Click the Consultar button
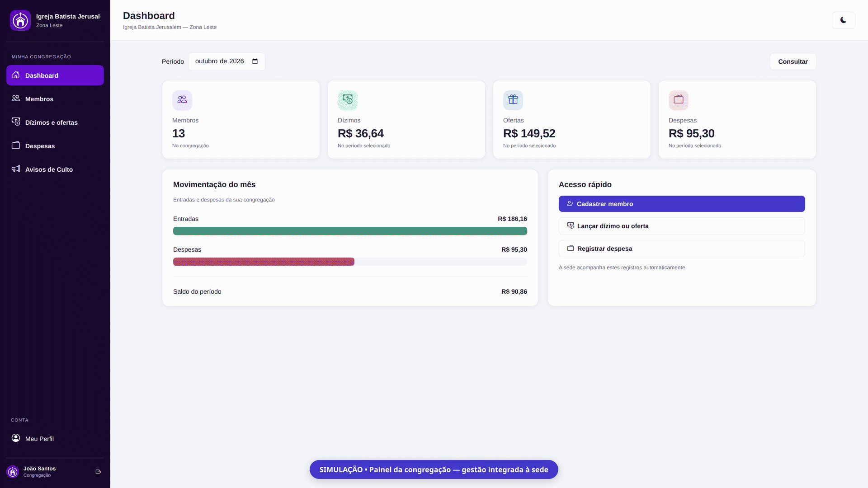Screen dimensions: 868x488 click(x=793, y=61)
